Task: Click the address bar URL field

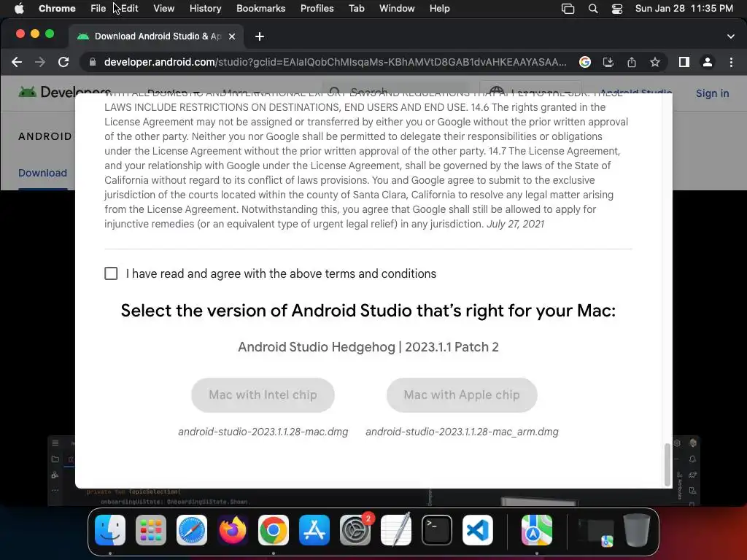Action: (335, 62)
